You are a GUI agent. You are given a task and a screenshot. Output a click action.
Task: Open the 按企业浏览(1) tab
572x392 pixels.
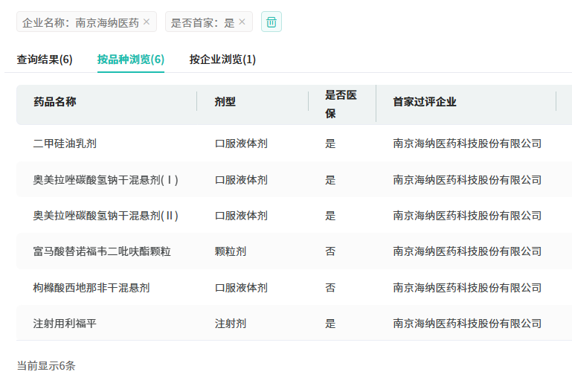pos(222,60)
